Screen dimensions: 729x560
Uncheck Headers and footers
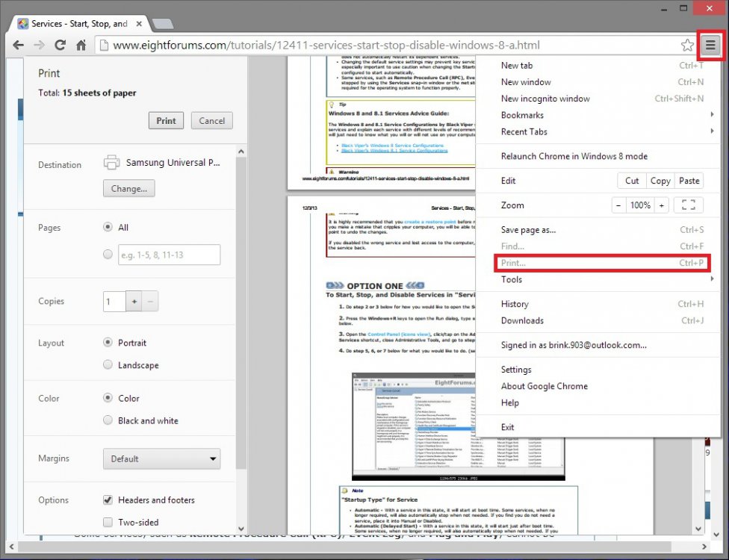tap(108, 500)
